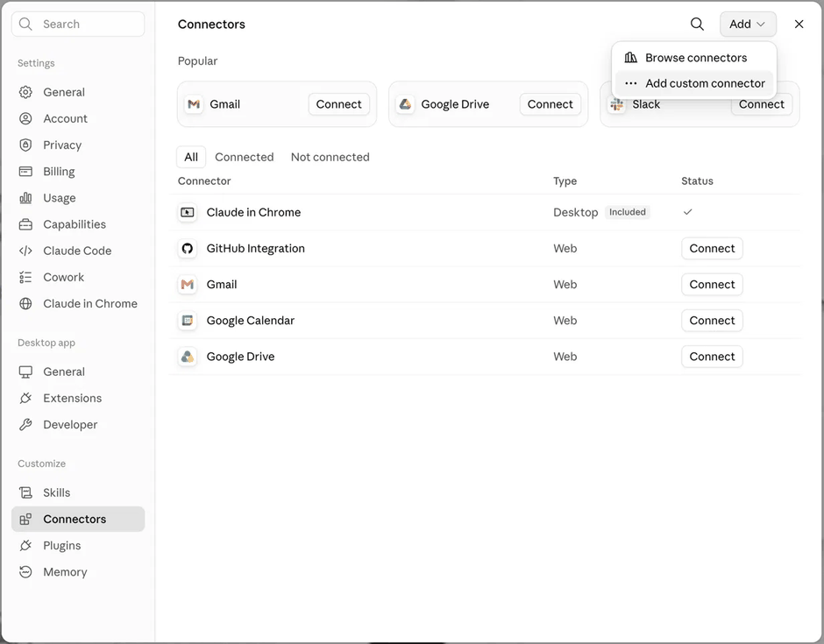Click the Desktop app General monitor icon
Viewport: 824px width, 644px height.
coord(25,372)
